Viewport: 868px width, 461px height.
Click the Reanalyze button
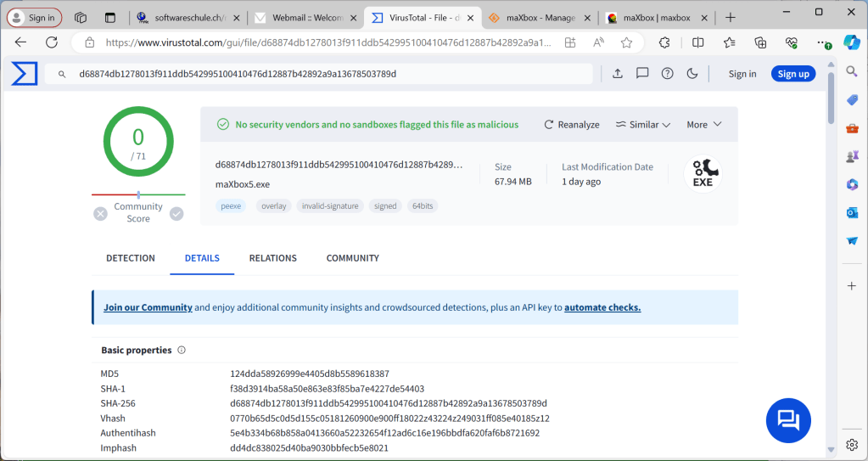pos(572,125)
